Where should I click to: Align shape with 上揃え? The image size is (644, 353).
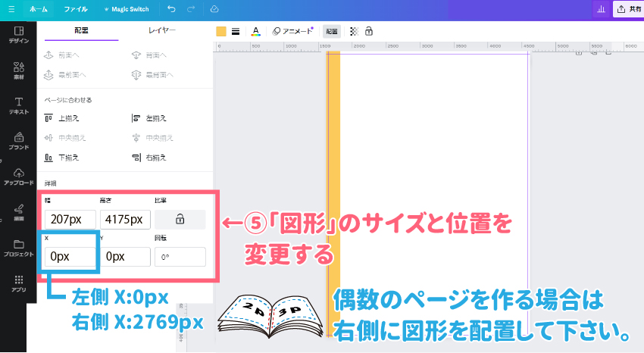(x=62, y=118)
